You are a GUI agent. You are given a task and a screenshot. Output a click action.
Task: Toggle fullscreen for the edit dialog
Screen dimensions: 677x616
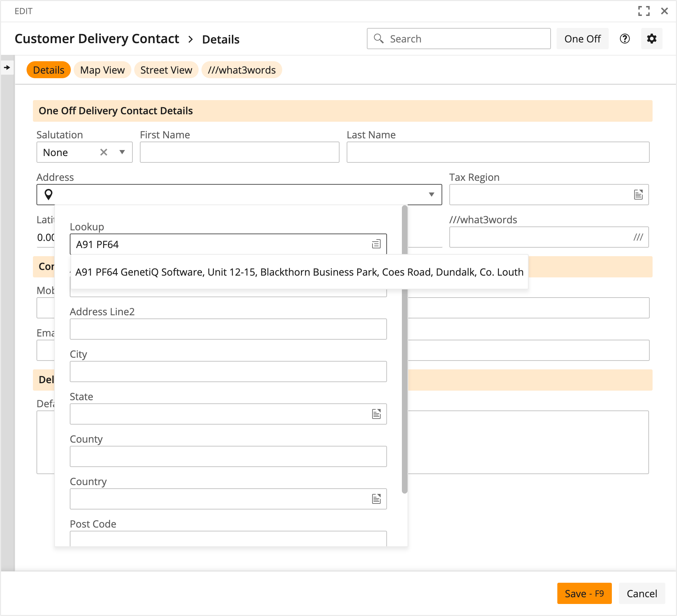click(644, 11)
